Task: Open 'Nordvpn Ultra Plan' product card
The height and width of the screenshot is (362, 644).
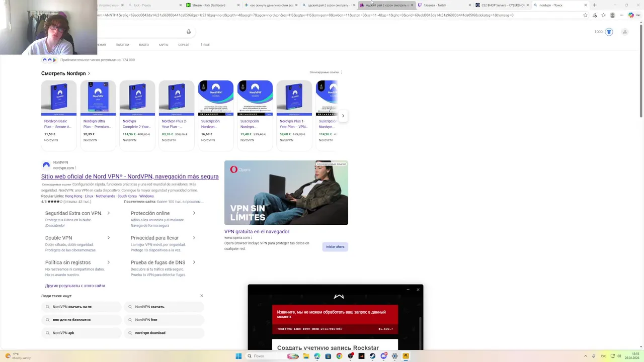Action: pyautogui.click(x=98, y=115)
